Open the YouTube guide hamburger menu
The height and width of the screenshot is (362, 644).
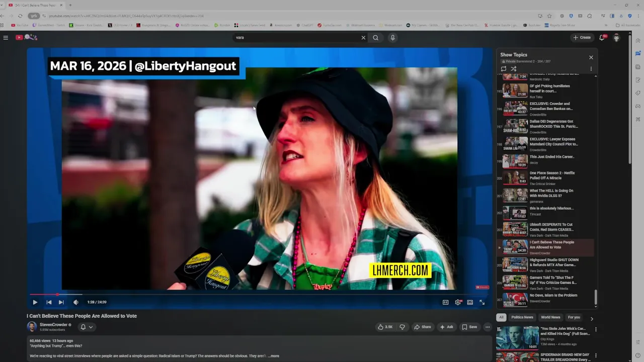click(x=6, y=37)
